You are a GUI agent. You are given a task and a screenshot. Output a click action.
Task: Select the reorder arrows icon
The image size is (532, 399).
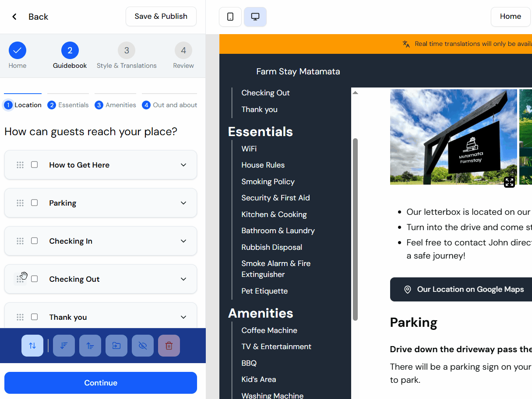(x=32, y=345)
